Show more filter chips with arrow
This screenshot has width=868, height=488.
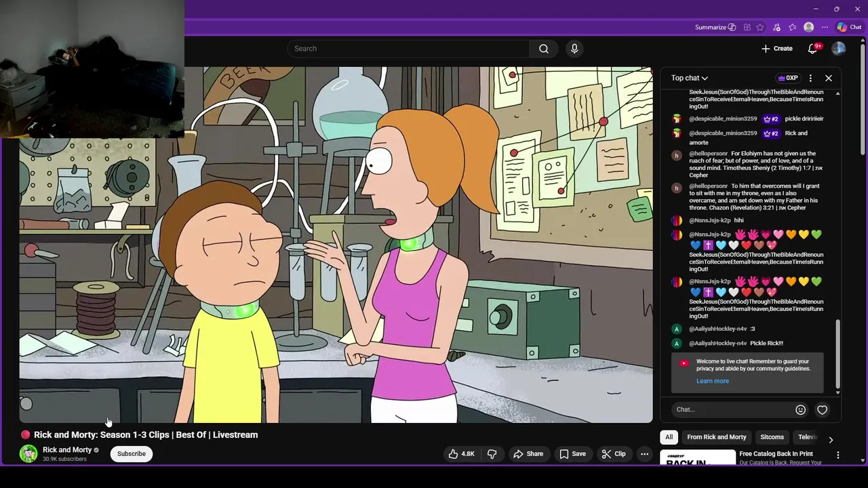point(831,439)
